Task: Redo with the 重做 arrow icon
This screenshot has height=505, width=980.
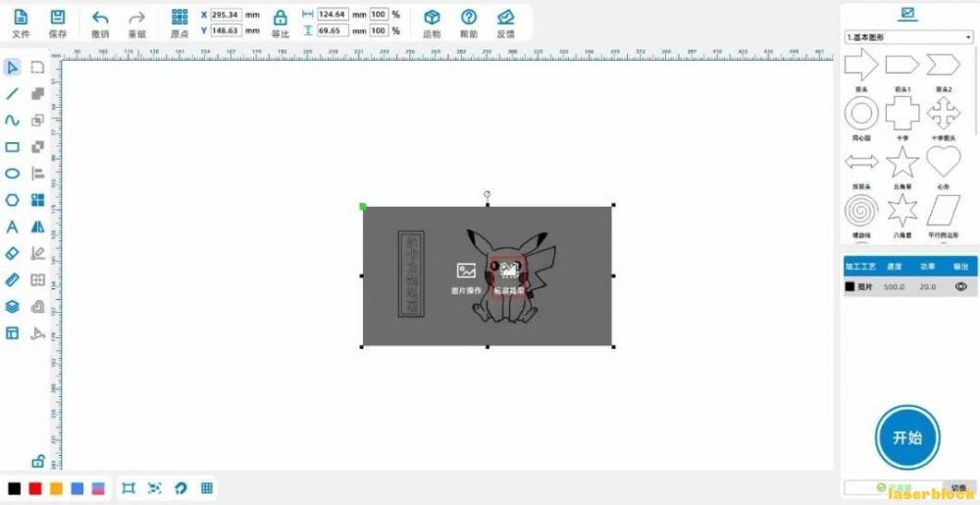Action: click(136, 18)
